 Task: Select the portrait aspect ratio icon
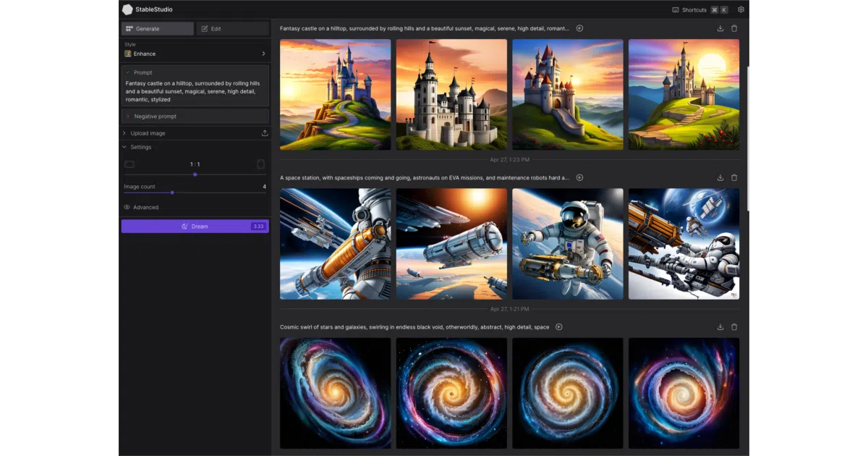(x=260, y=164)
